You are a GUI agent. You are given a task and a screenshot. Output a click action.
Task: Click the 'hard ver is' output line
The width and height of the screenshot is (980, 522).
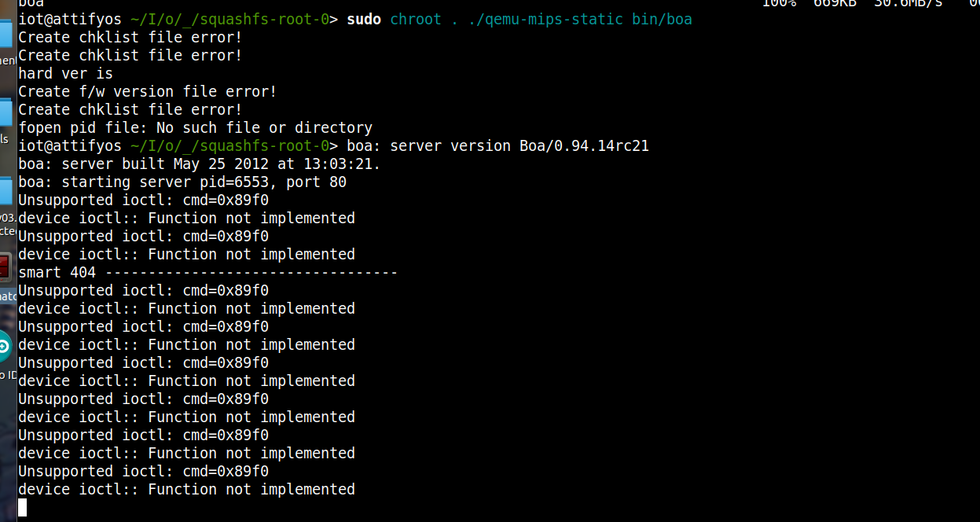tap(65, 73)
